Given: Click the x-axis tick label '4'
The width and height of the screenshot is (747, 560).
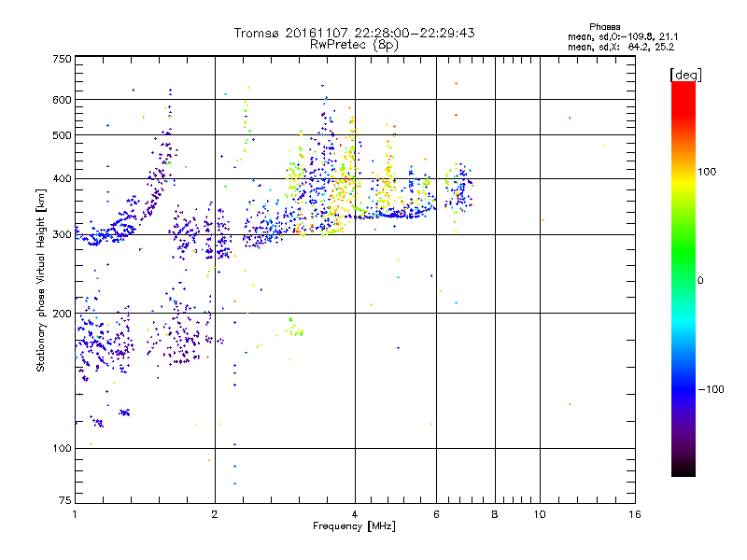Looking at the screenshot, I should click(355, 514).
